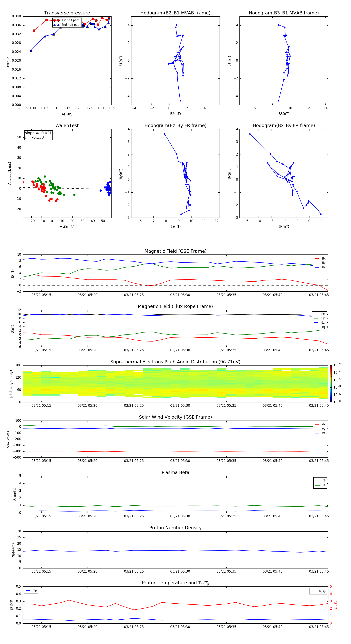Click the 'Bz(nT)' x-axis label
Screen dimensions: 351x644
(x=175, y=227)
